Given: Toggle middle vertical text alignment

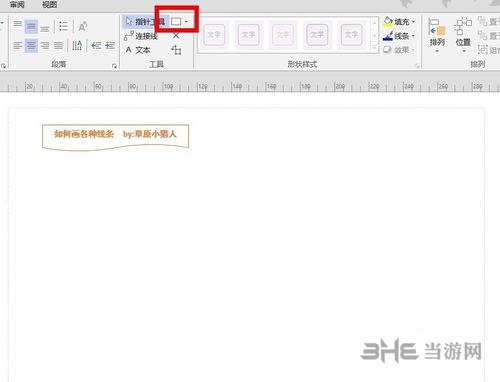Looking at the screenshot, I should [31, 26].
